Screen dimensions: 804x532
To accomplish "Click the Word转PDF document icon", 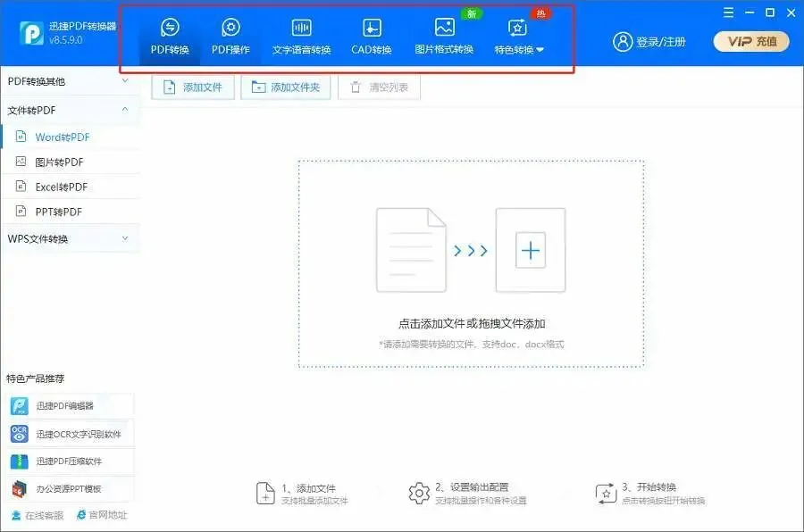I will 21,137.
